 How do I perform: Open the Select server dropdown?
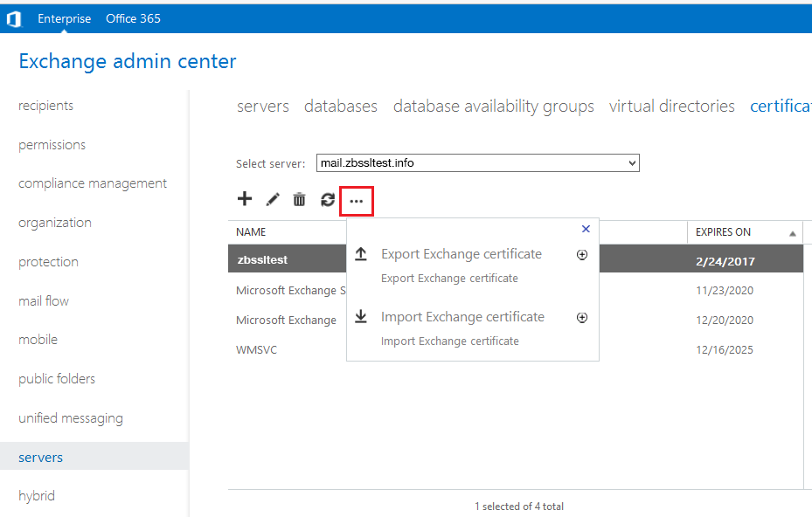click(x=477, y=163)
